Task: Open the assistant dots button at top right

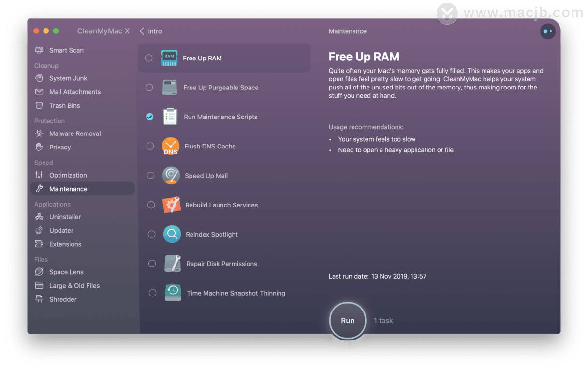Action: (x=548, y=31)
